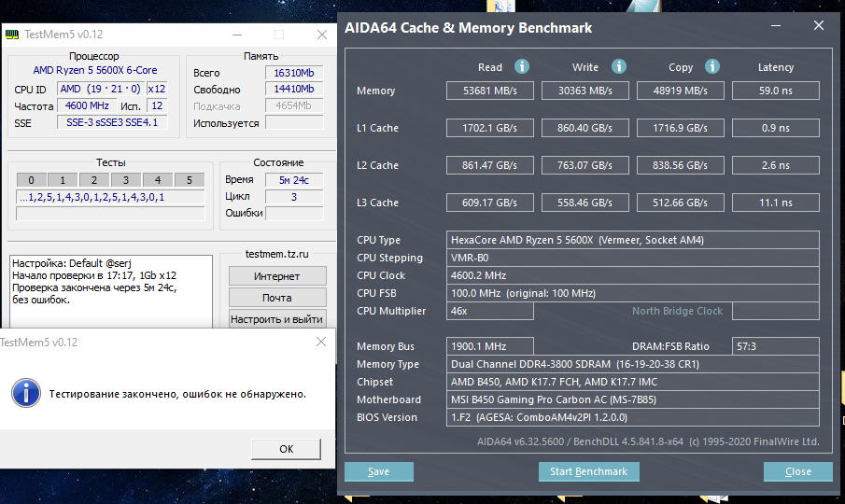845x504 pixels.
Task: Select test 1 box in TestMem5 Тесты
Action: point(63,180)
